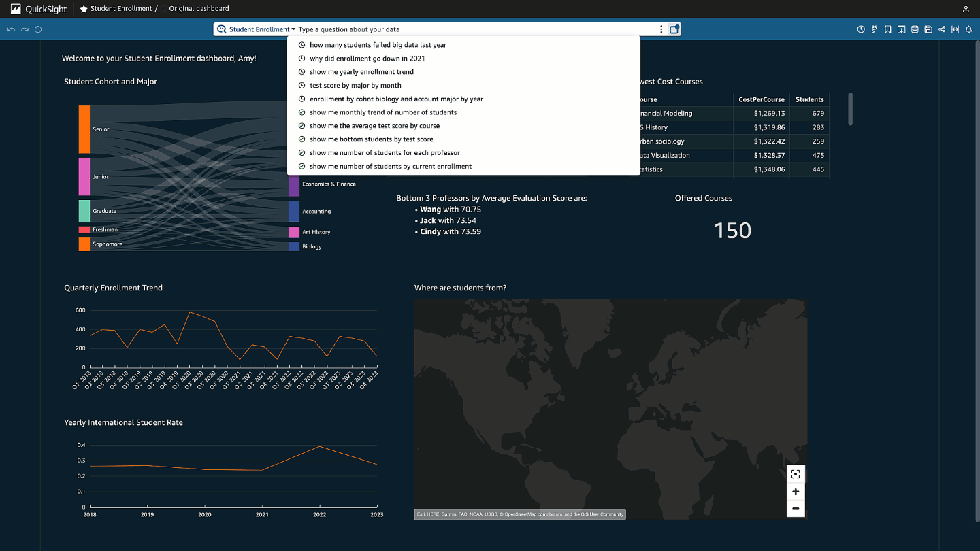
Task: Click the reset circular arrow icon
Action: pyautogui.click(x=38, y=29)
